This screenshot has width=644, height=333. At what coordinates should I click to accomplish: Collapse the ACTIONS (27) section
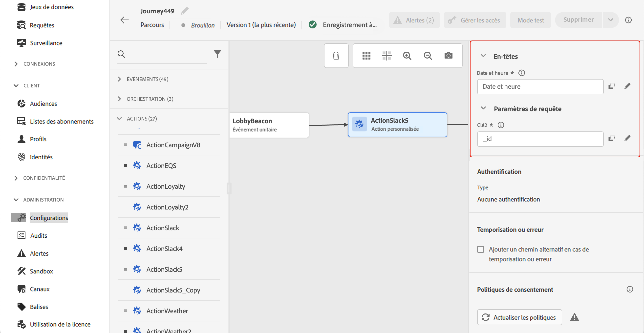[x=120, y=119]
